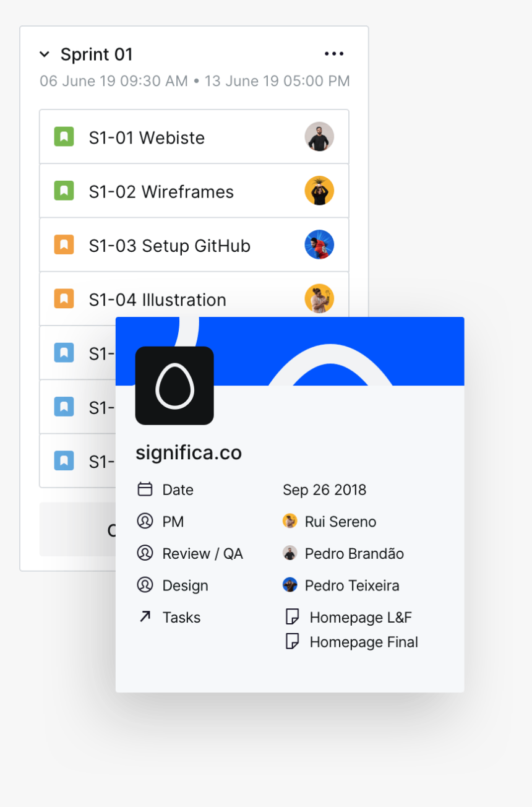Screen dimensions: 532x807
Task: Open the S1-02 Wireframes task row
Action: click(194, 191)
